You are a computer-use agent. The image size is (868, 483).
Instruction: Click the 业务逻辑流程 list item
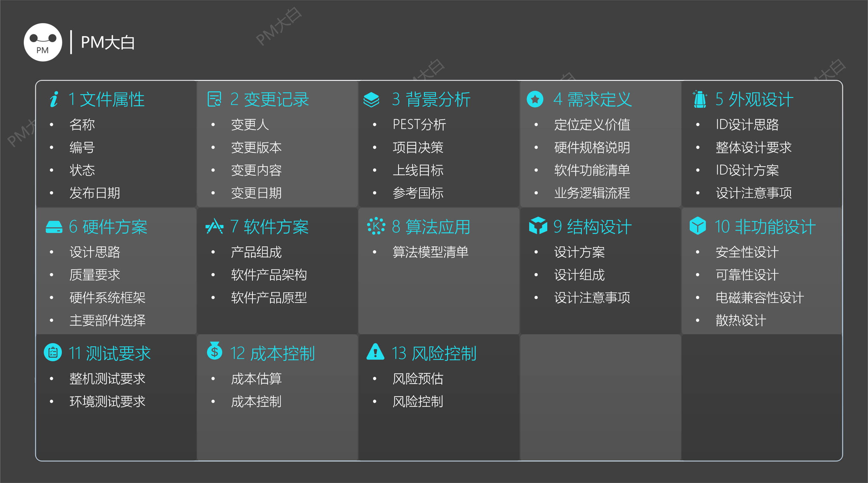[x=592, y=193]
